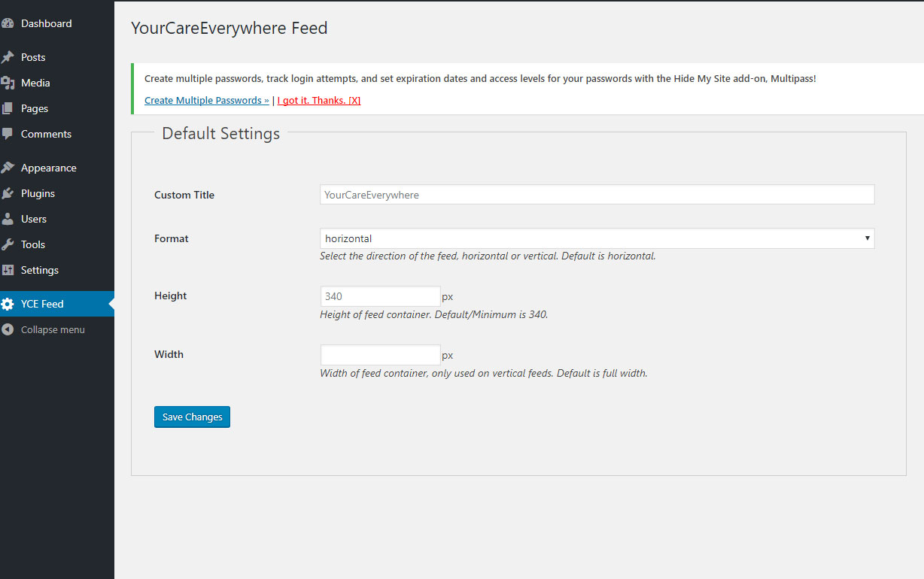Click the Users person icon
The height and width of the screenshot is (579, 924).
pos(8,219)
